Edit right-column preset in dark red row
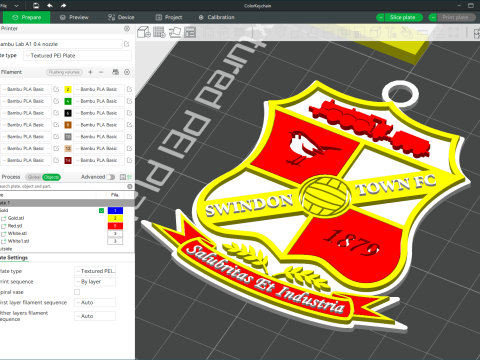This screenshot has width=480, height=360. [x=129, y=160]
